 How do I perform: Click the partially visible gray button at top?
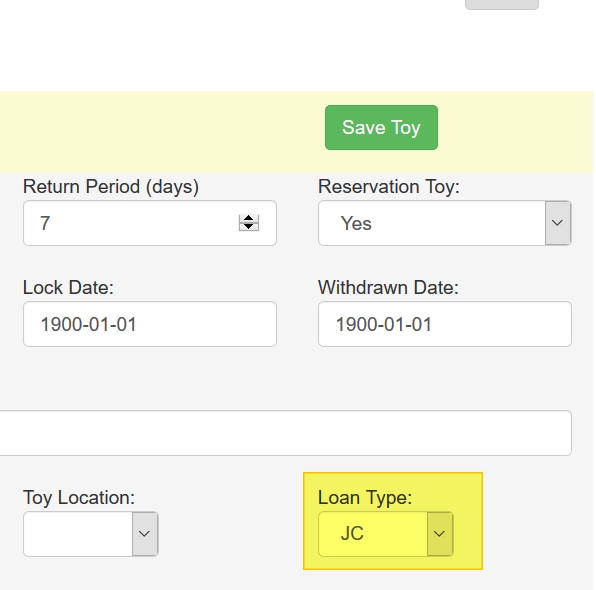pyautogui.click(x=502, y=4)
